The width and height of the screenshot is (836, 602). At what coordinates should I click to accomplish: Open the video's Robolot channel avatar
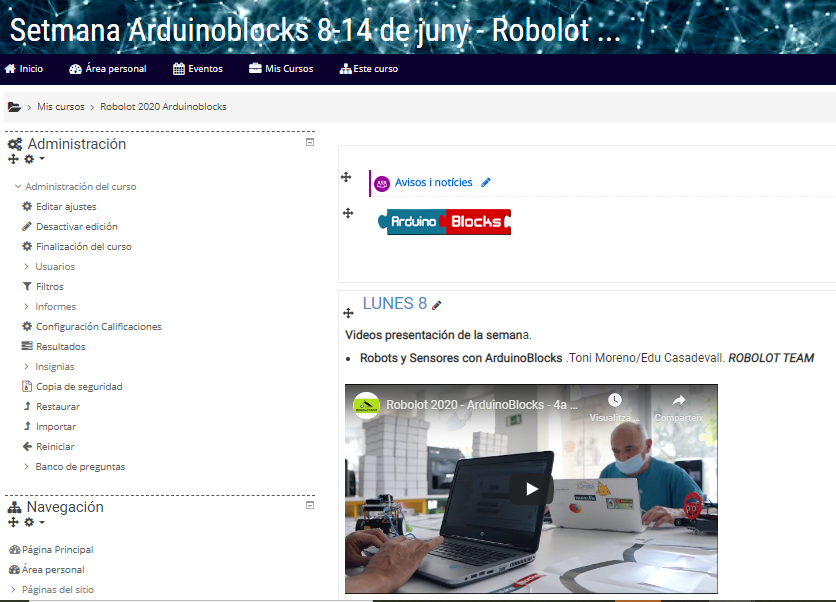[366, 405]
